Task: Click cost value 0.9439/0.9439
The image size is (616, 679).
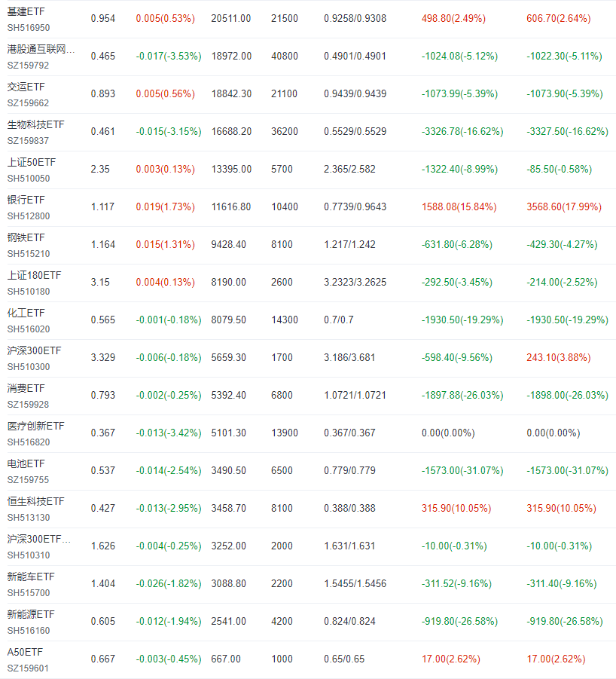Action: pos(355,94)
